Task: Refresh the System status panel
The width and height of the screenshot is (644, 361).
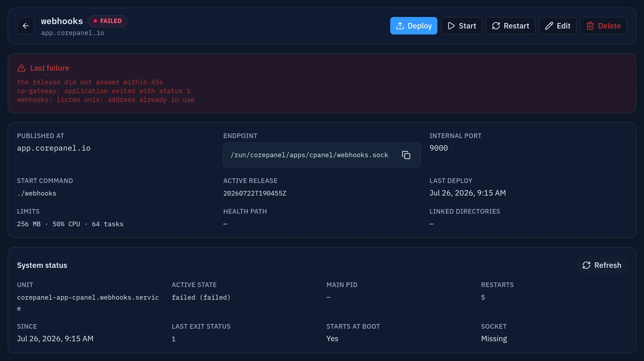Action: 602,265
